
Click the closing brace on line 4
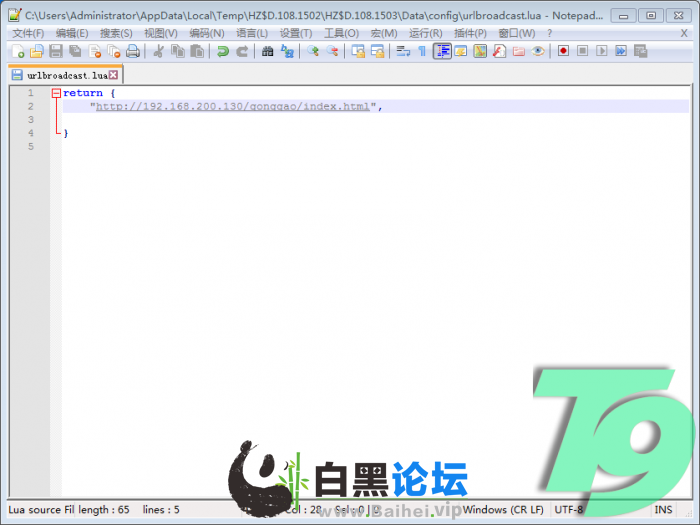(x=66, y=133)
